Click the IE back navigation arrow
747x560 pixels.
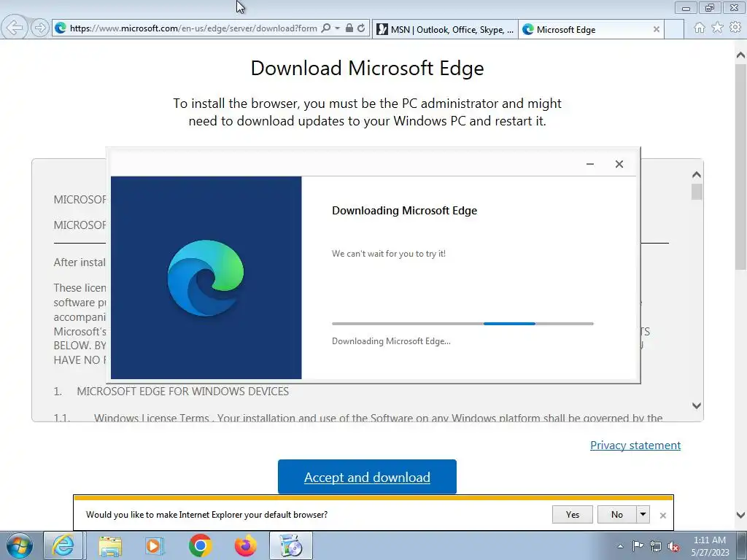coord(15,27)
